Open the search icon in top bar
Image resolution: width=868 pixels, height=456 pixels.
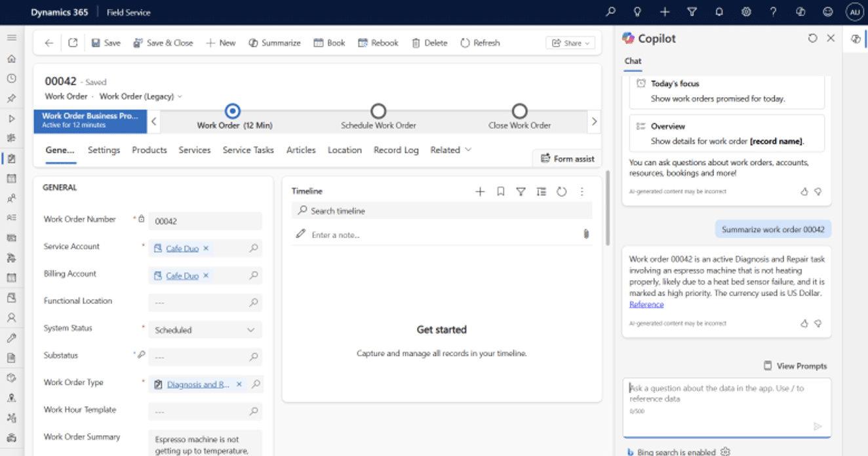coord(610,12)
